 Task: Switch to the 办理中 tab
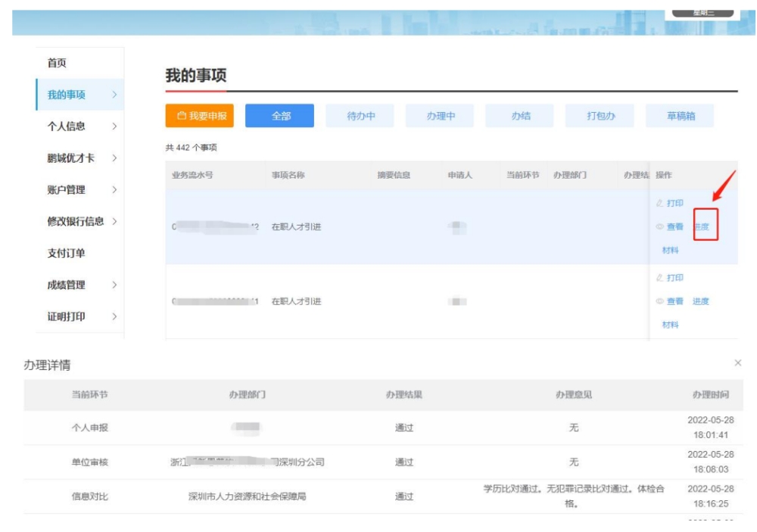pyautogui.click(x=440, y=116)
